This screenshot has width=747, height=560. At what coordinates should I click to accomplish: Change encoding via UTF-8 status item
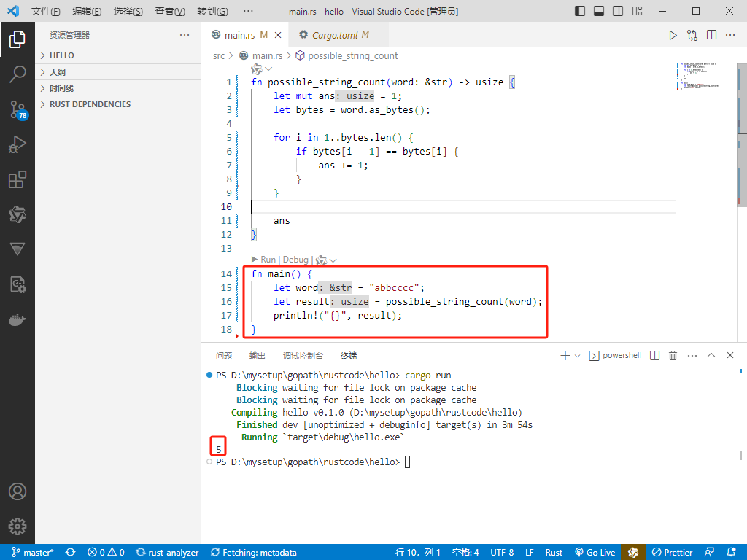502,553
